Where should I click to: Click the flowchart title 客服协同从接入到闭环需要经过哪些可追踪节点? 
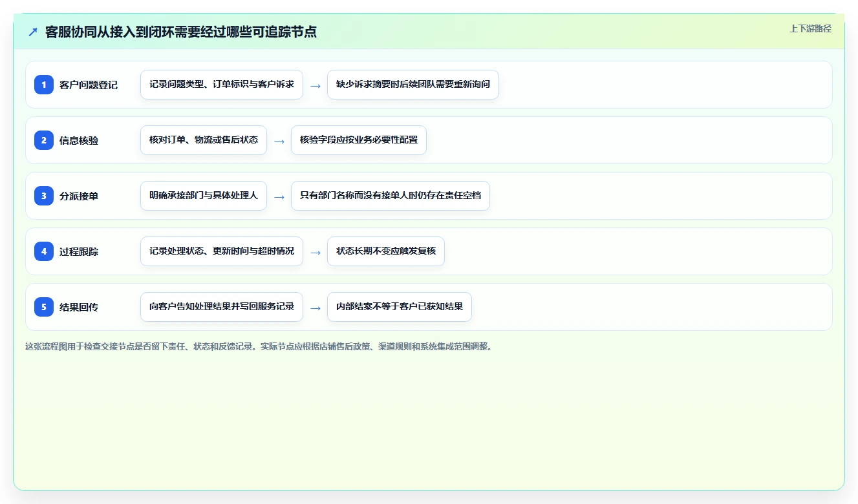tap(181, 32)
